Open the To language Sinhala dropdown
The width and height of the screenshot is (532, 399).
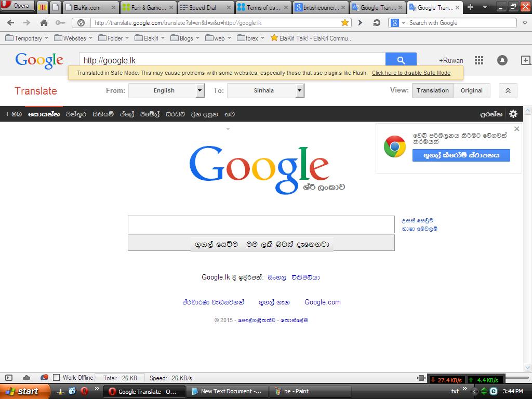click(265, 90)
